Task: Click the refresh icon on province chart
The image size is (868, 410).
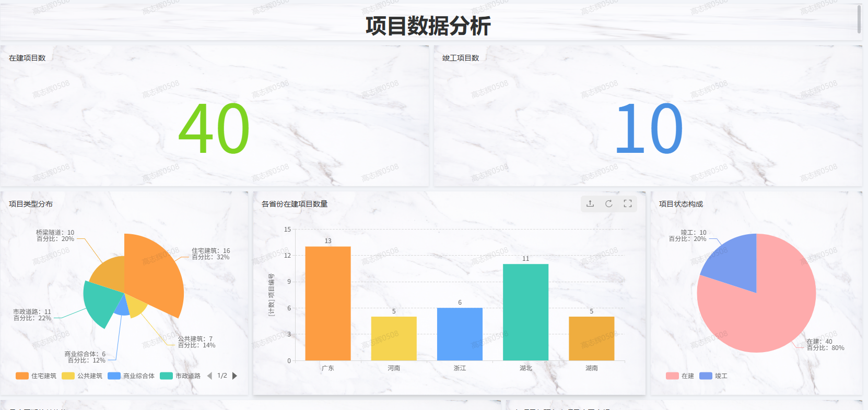Action: click(609, 204)
